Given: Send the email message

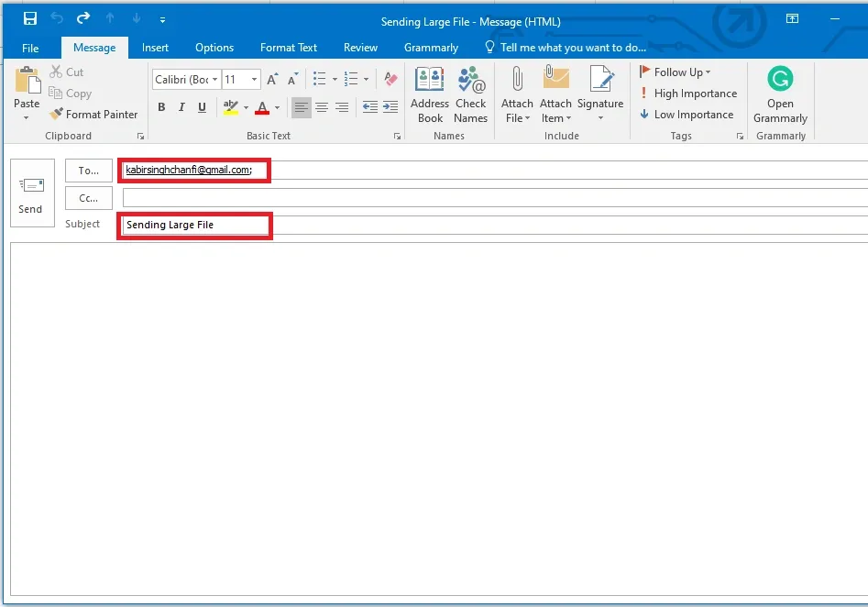Looking at the screenshot, I should pos(32,193).
